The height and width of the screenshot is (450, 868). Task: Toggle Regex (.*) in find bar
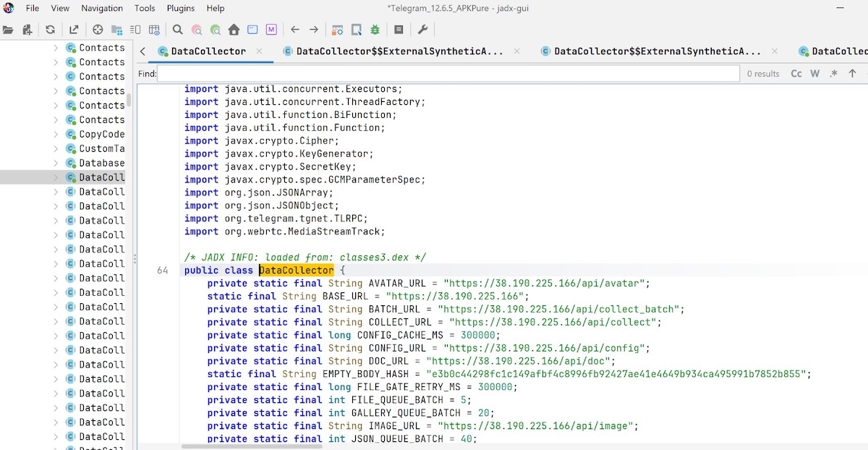[833, 74]
